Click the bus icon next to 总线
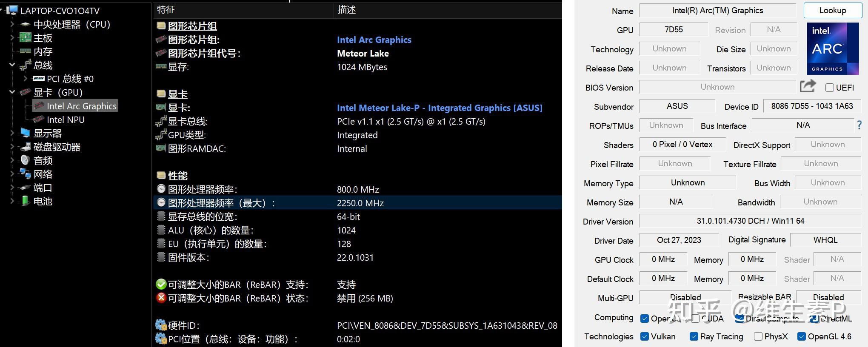 tap(26, 65)
